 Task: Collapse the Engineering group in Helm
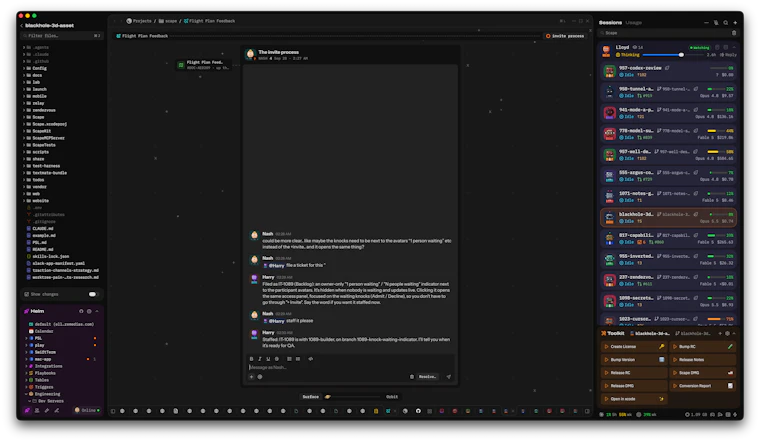[x=26, y=394]
